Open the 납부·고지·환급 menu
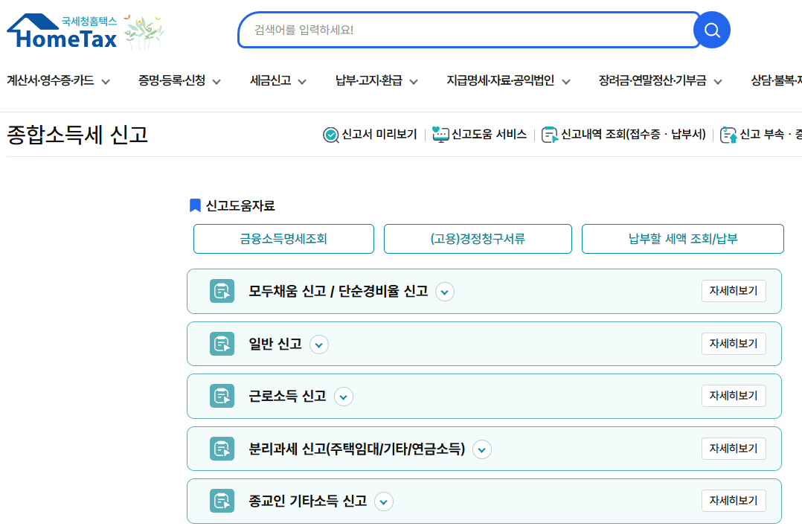This screenshot has height=532, width=802. click(x=369, y=82)
